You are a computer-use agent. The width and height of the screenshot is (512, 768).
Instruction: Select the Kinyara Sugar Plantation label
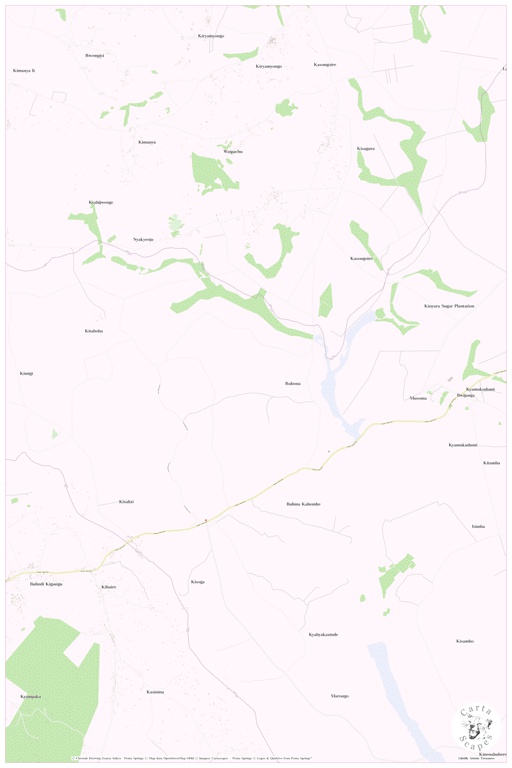pos(449,306)
